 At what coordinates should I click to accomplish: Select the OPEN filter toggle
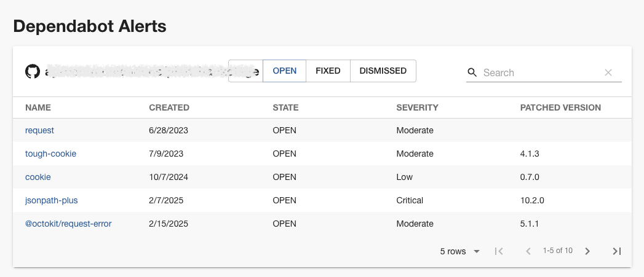tap(285, 71)
